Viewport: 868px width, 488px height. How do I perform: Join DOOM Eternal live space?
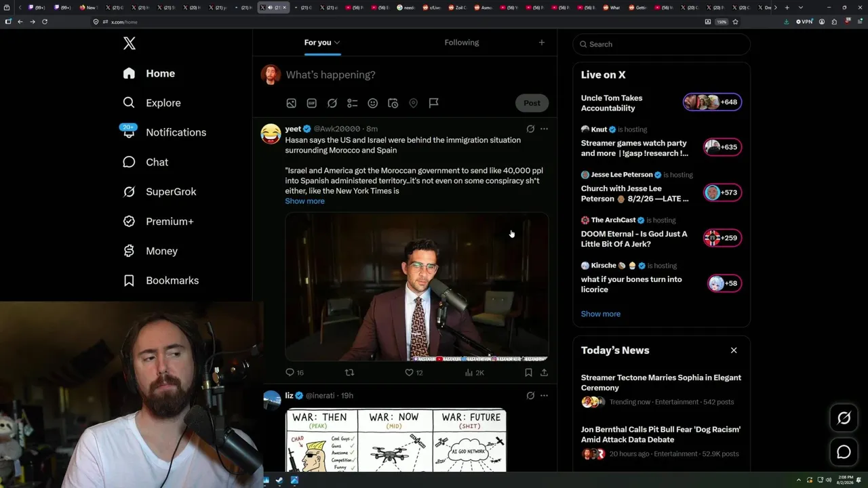pos(634,239)
